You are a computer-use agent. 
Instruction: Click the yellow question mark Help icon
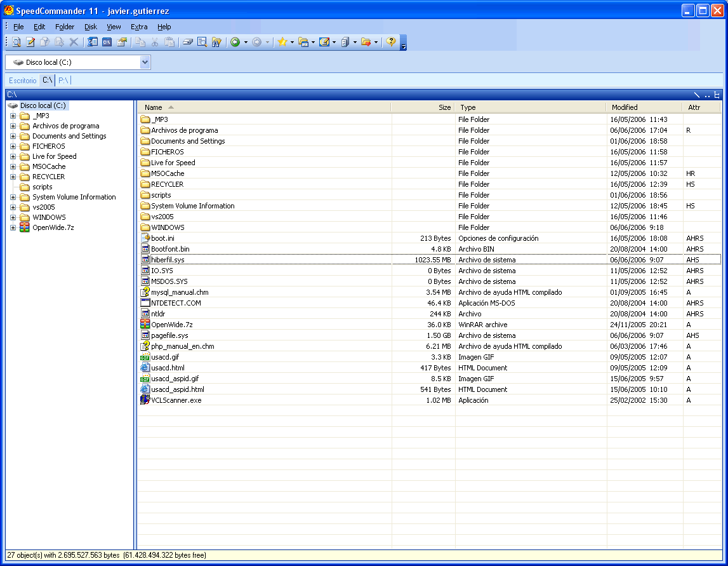[391, 43]
